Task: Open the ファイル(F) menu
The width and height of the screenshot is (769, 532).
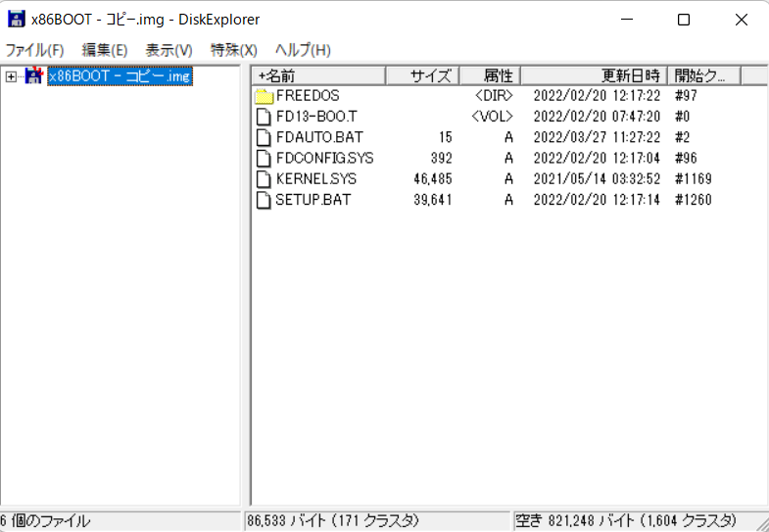Action: [34, 50]
